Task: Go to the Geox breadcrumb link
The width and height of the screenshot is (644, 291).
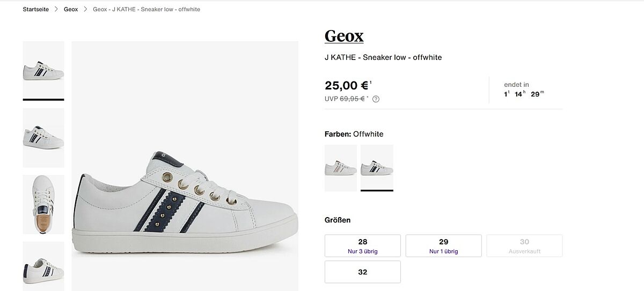Action: pyautogui.click(x=71, y=10)
